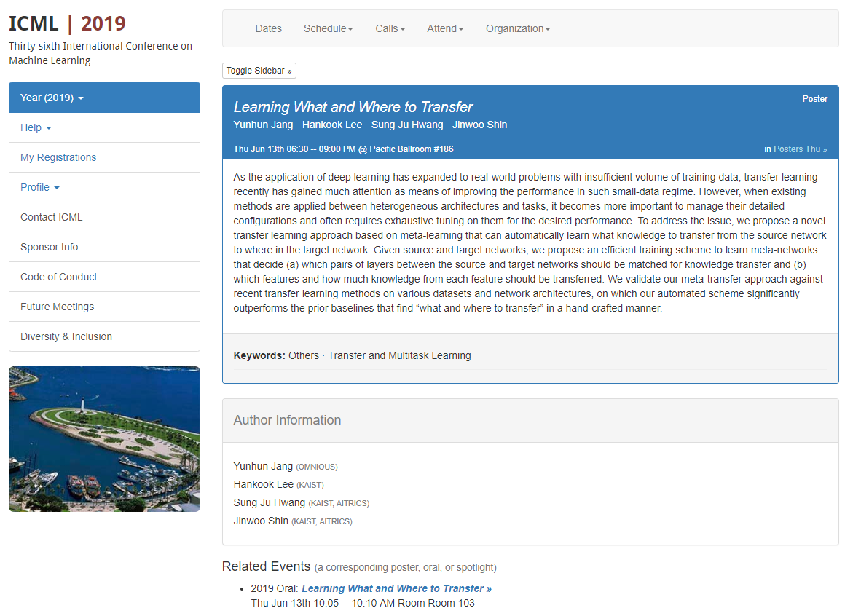861x616 pixels.
Task: Follow the Posters Thu » session link
Action: [800, 149]
